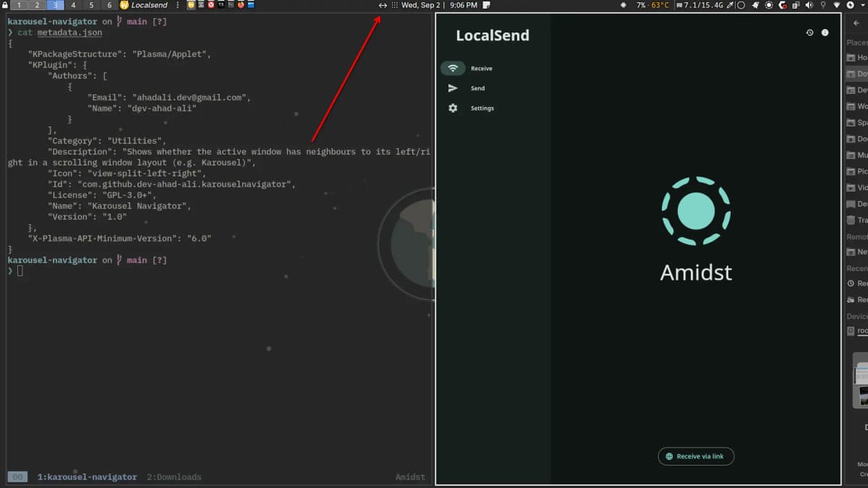
Task: Open the red clock app in task manager
Action: pos(211,4)
